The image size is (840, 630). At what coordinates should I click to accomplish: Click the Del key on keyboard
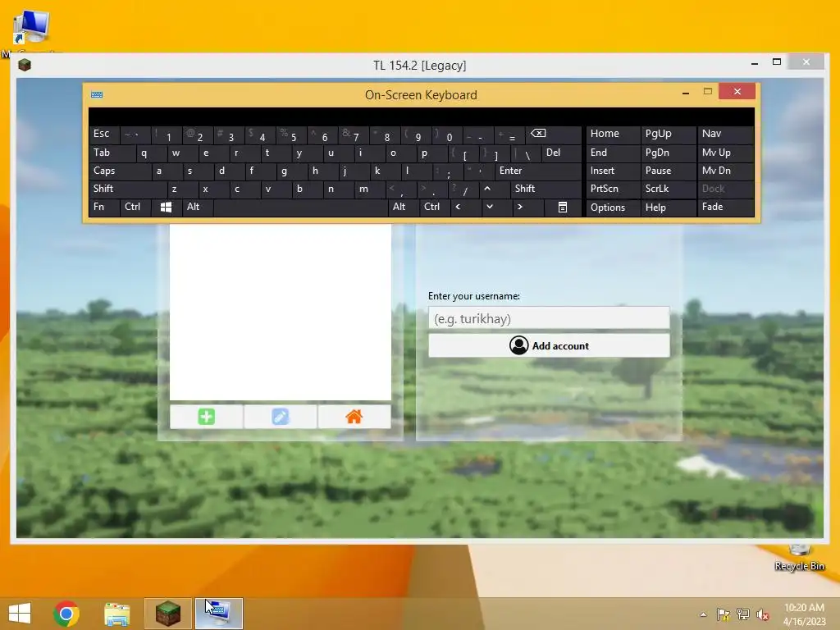tap(561, 153)
